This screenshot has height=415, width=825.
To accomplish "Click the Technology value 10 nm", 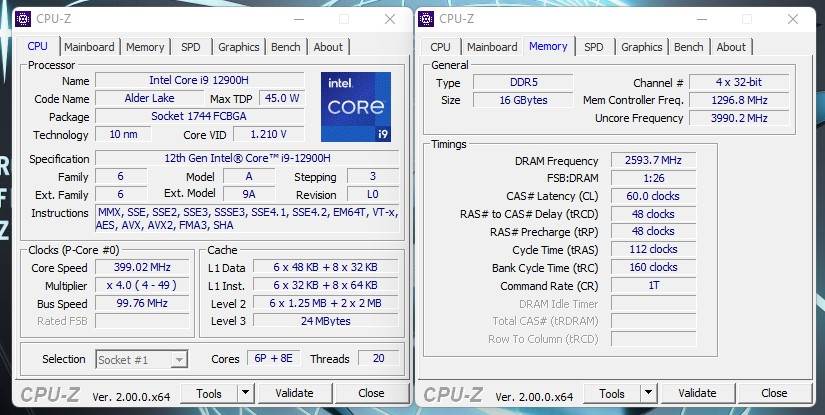I will pos(123,134).
